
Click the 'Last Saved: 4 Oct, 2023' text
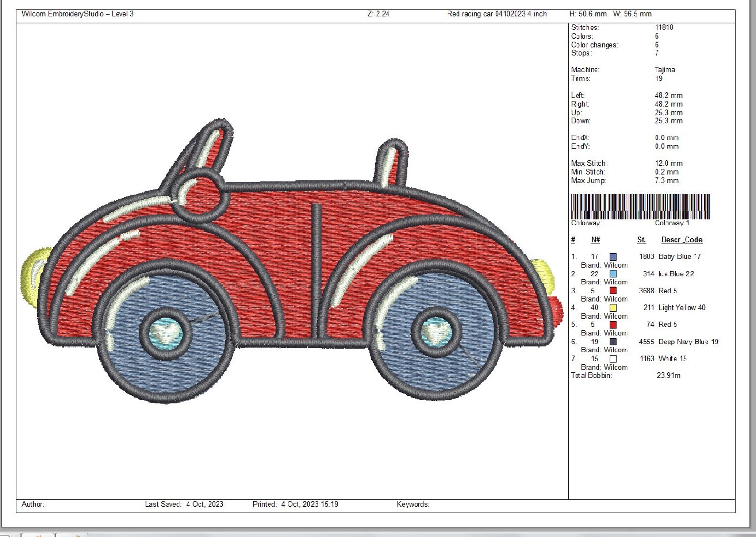[x=184, y=504]
